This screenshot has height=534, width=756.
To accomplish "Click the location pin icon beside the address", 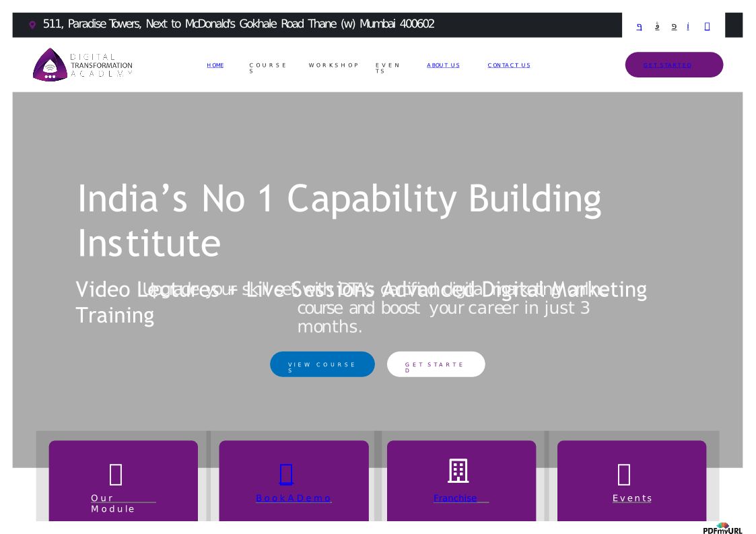I will pos(32,25).
